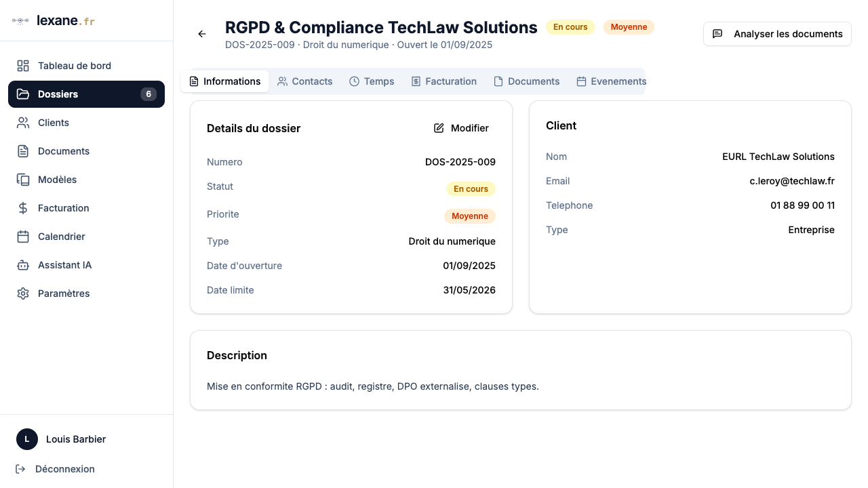The height and width of the screenshot is (488, 868).
Task: Click the Facturation dollar icon in sidebar
Action: [x=23, y=208]
